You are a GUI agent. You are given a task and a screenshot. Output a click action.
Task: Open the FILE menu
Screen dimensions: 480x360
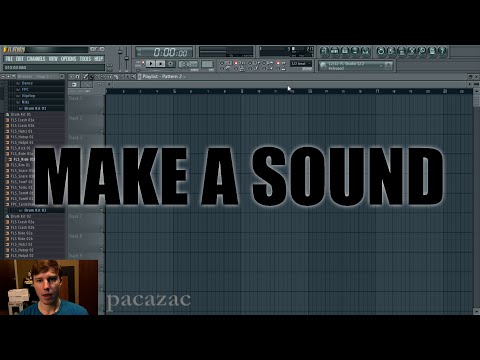click(9, 59)
